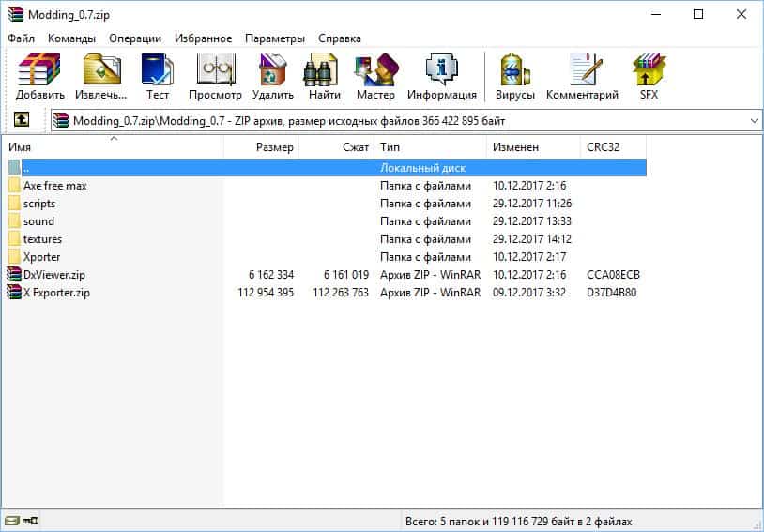764x532 pixels.
Task: Click the status bar drive icon
Action: [x=12, y=522]
